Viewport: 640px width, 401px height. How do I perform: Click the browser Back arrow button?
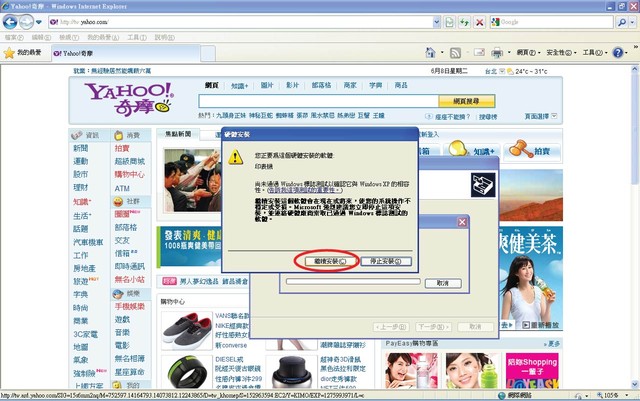coord(10,22)
